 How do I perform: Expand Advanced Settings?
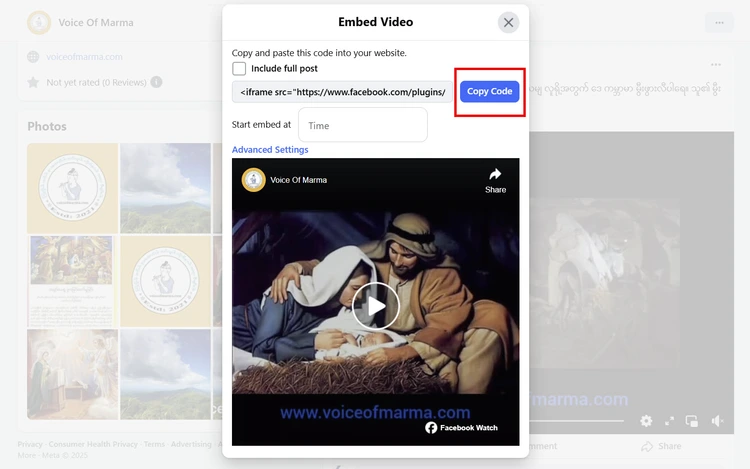pos(270,150)
